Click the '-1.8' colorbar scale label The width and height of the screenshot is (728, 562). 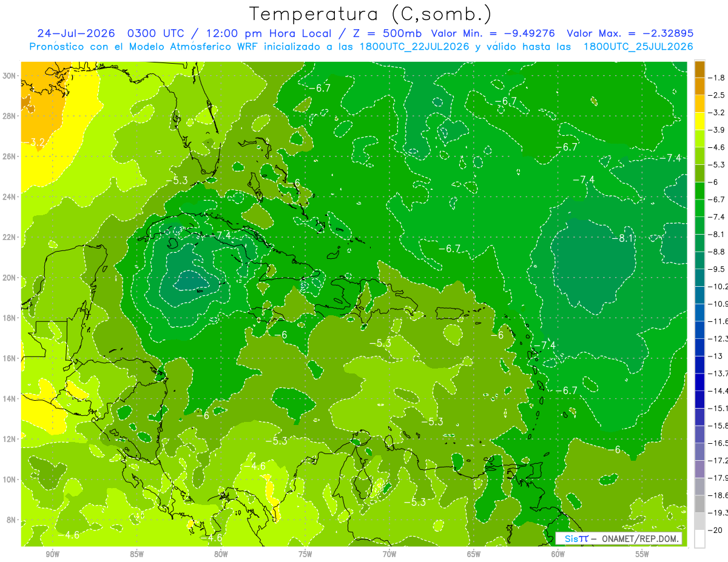point(716,78)
